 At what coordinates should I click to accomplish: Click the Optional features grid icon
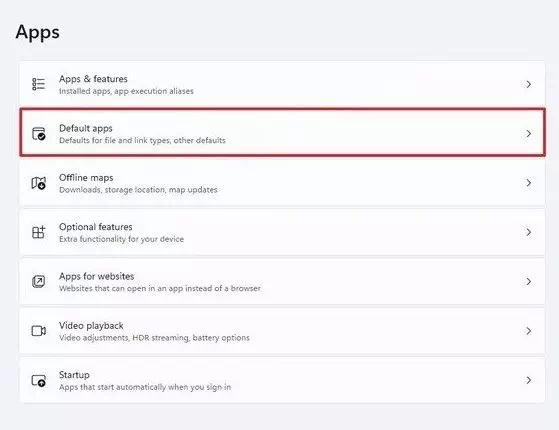point(39,232)
